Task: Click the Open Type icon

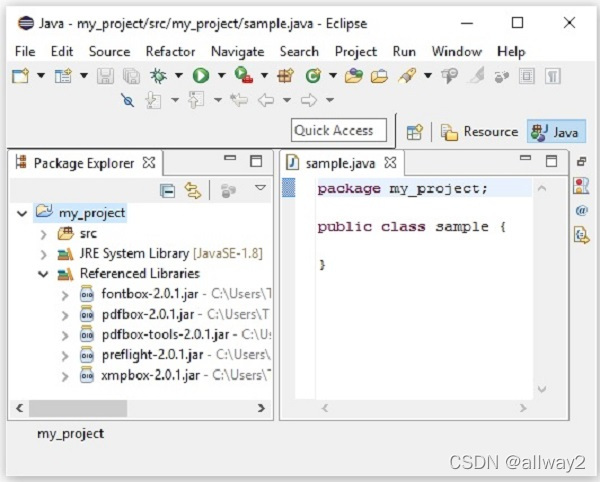Action: point(354,76)
